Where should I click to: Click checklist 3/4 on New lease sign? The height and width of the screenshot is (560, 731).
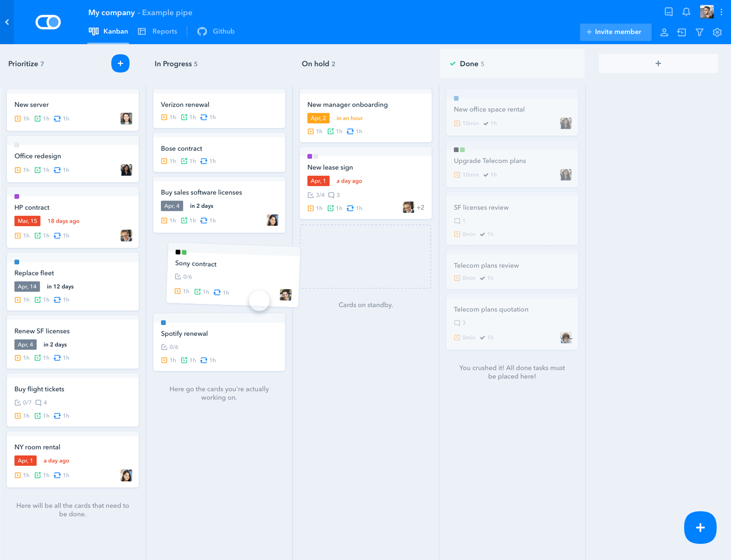(x=316, y=195)
